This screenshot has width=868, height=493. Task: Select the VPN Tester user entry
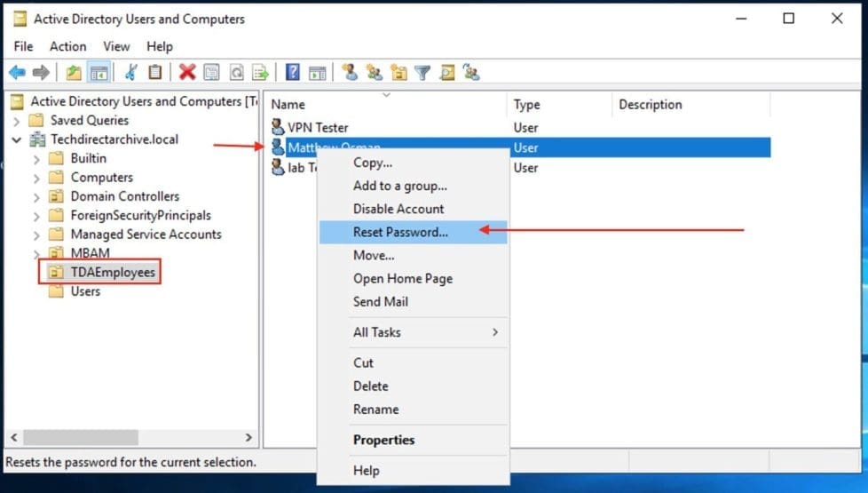point(317,128)
